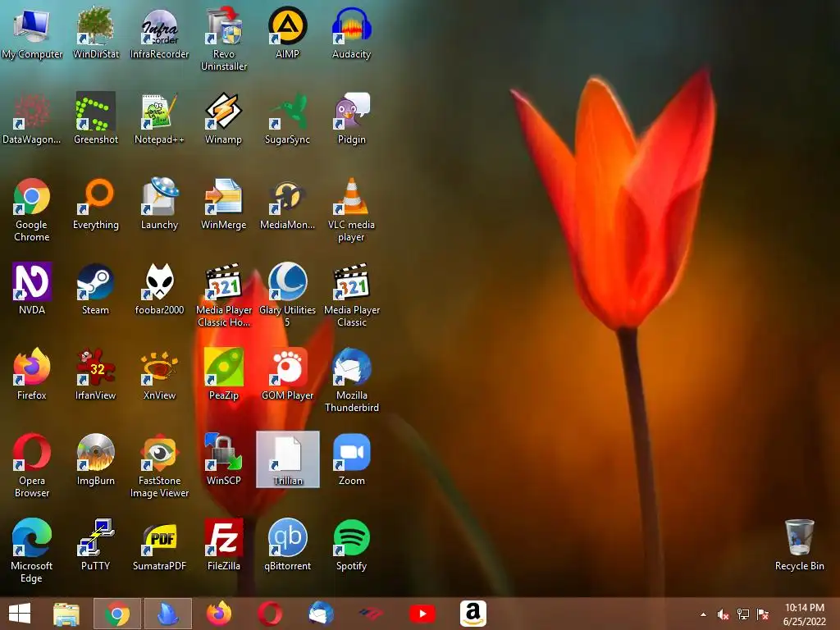
Task: Select the qBittorrent shortcut
Action: [x=288, y=545]
